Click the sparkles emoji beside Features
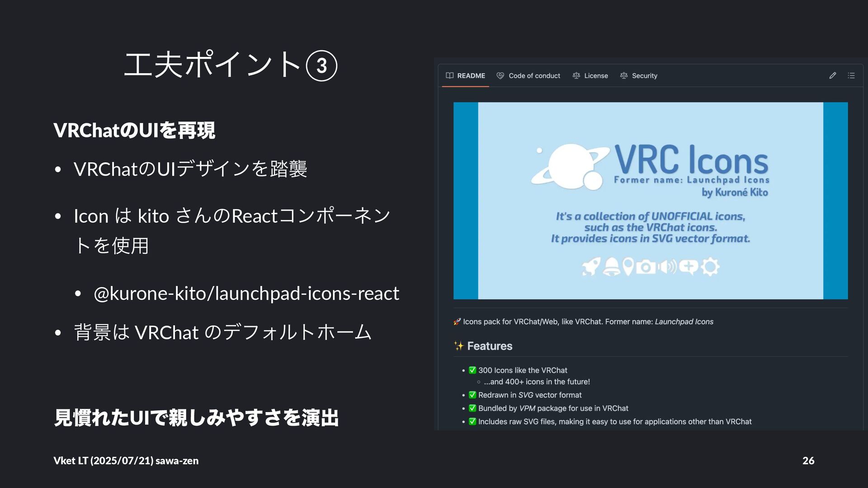Screen dimensions: 868x488 (459, 346)
